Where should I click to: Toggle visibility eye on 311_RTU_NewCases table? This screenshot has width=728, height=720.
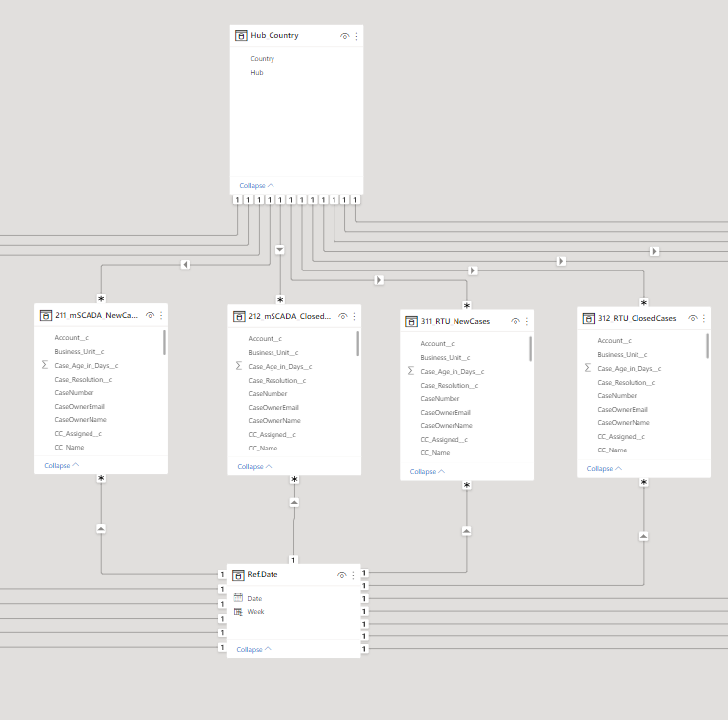pyautogui.click(x=516, y=321)
